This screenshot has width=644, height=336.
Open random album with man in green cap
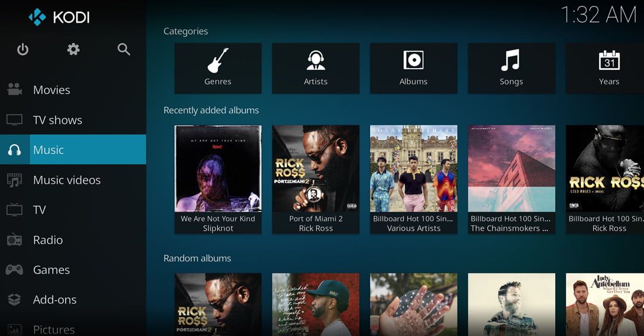[316, 304]
